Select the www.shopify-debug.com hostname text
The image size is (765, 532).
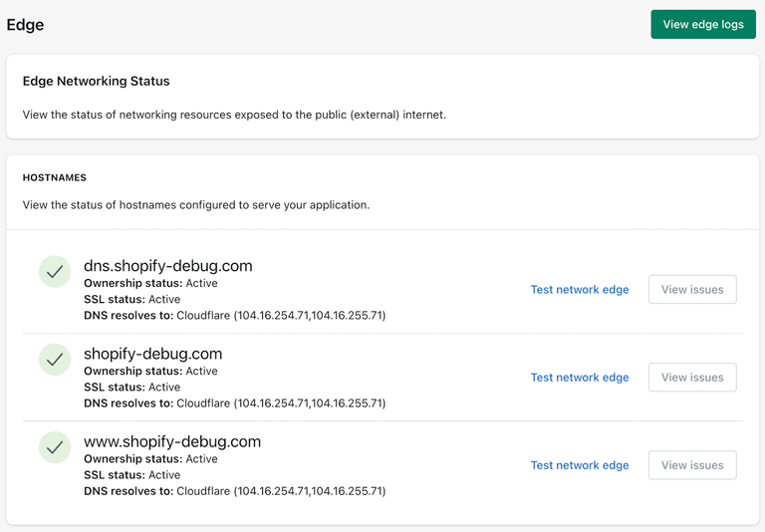point(172,441)
